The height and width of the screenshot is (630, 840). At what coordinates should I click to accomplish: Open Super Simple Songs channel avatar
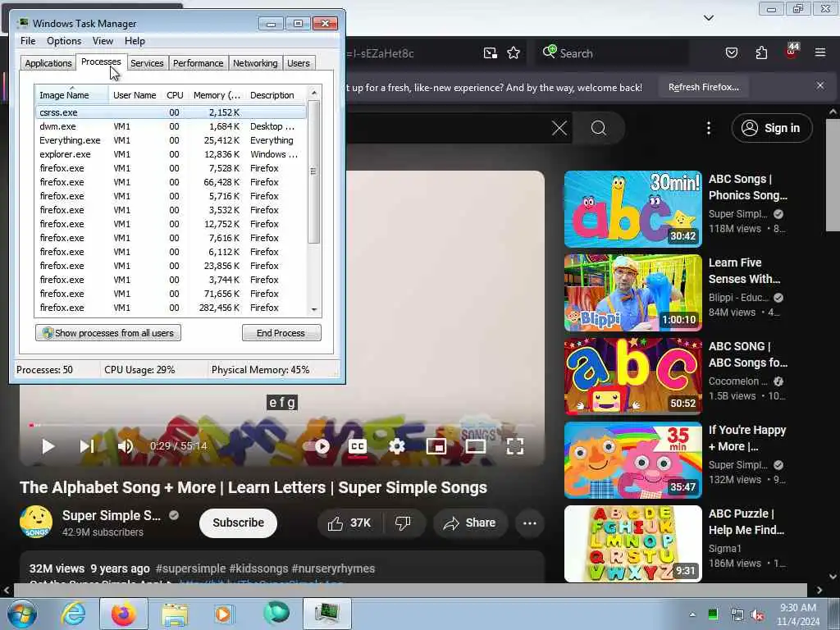36,522
